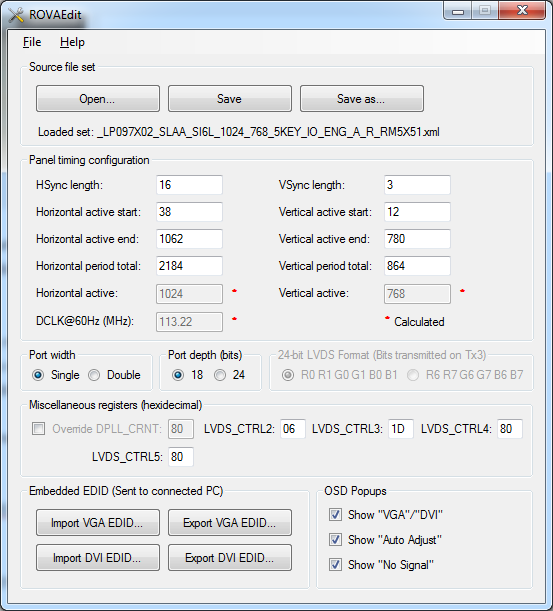Select 24 bits port depth option

click(220, 375)
